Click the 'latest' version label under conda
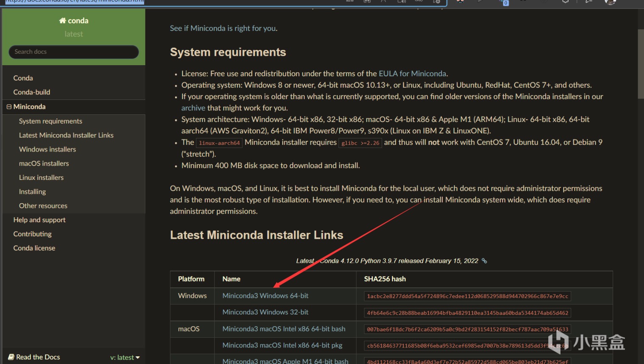Viewport: 644px width, 364px height. pos(74,34)
